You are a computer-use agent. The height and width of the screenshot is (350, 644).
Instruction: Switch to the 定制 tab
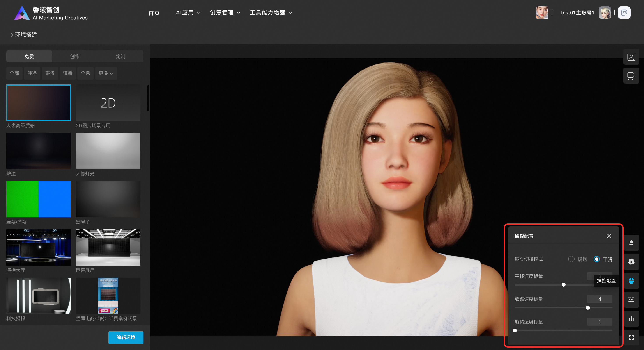click(x=120, y=56)
